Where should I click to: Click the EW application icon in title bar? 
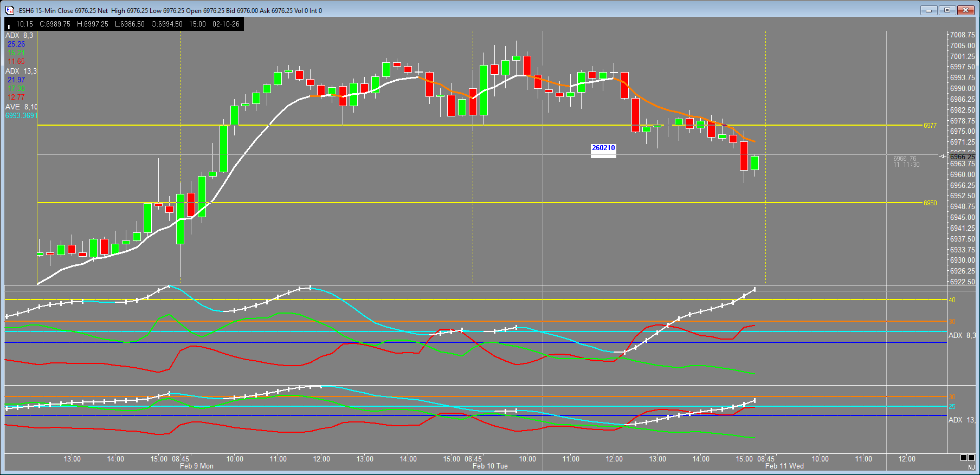coord(10,10)
